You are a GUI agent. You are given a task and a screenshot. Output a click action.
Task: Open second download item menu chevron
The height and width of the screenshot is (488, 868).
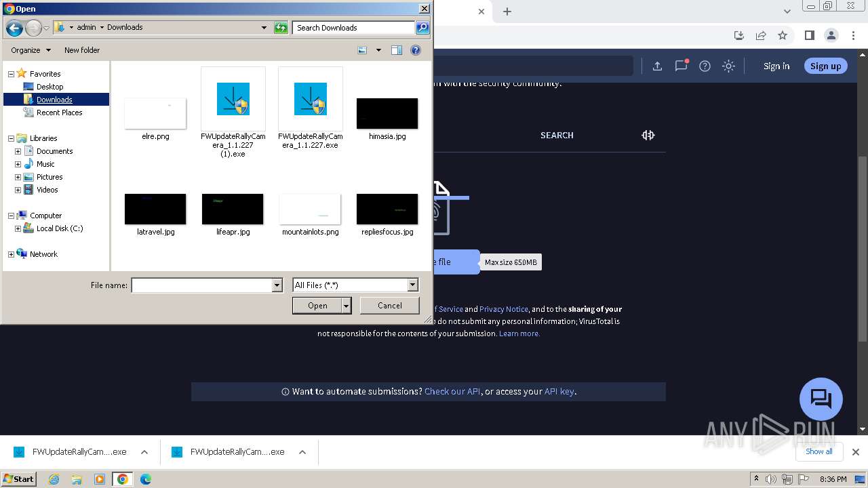pos(302,452)
